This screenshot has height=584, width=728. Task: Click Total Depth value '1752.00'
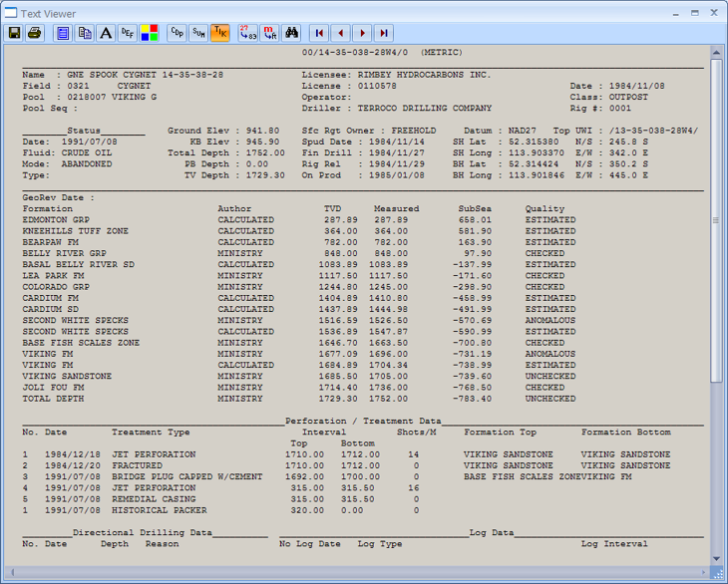click(265, 152)
